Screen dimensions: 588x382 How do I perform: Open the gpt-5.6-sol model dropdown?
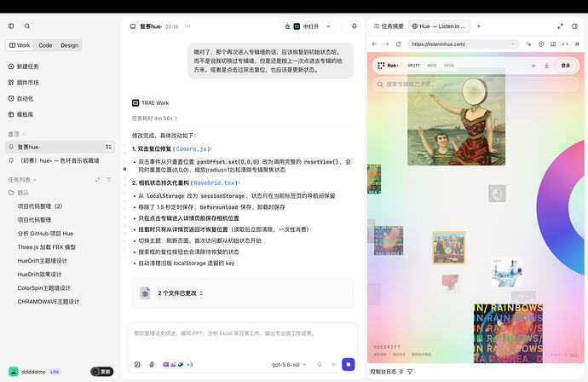pyautogui.click(x=289, y=364)
